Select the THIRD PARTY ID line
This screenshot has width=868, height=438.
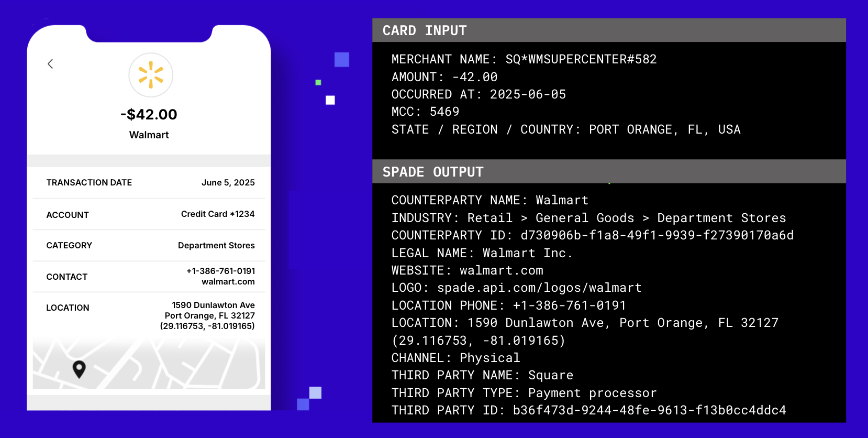(x=589, y=410)
